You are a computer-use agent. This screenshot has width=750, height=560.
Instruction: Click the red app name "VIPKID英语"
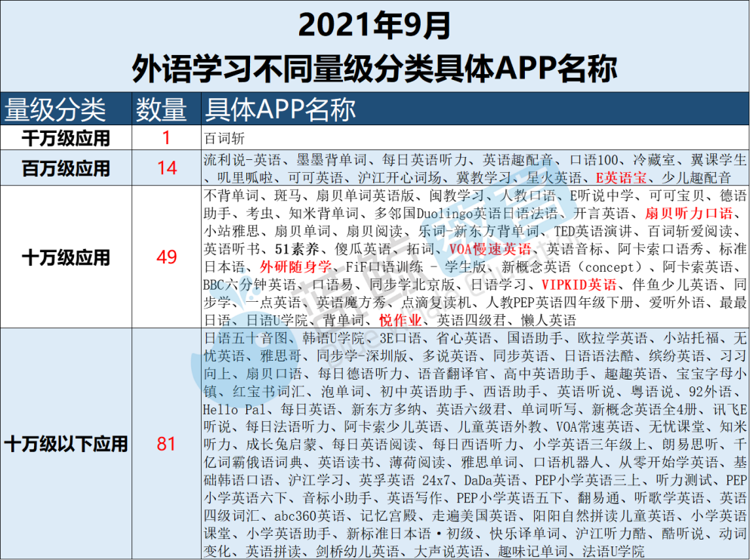coord(579,285)
